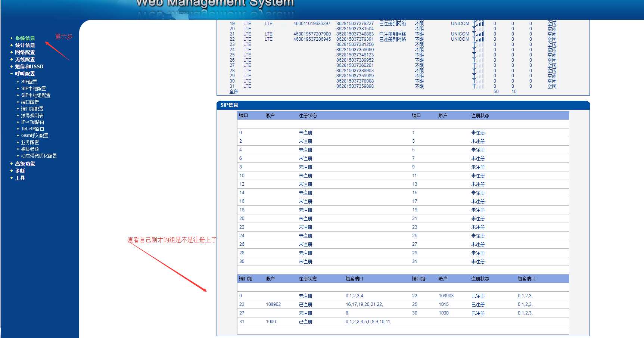Click account 108903 of port group 22
The height and width of the screenshot is (338, 644).
point(446,296)
